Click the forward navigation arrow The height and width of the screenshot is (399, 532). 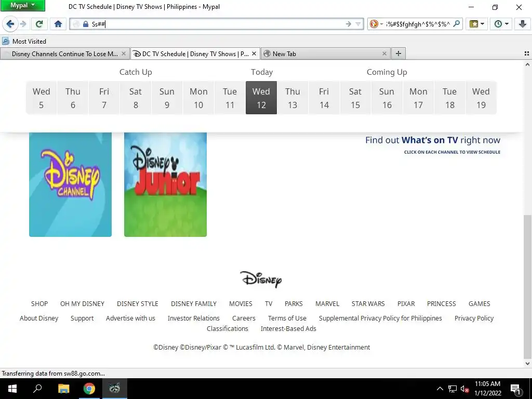coord(23,24)
